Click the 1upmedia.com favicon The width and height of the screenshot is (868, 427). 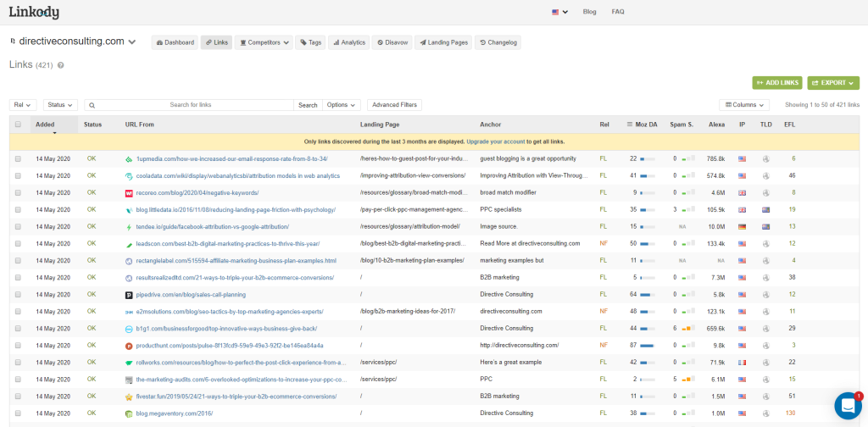(x=129, y=158)
